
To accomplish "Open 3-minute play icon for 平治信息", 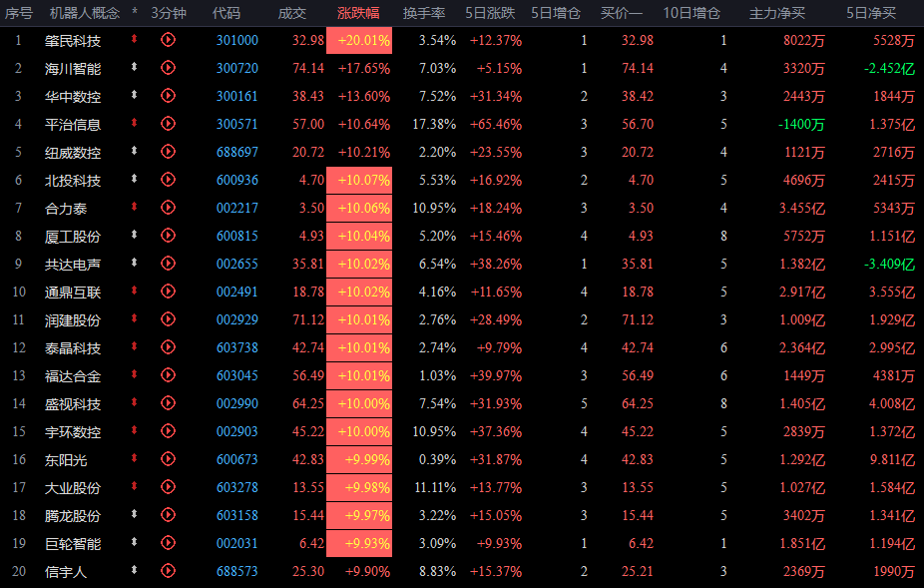I will coord(168,124).
